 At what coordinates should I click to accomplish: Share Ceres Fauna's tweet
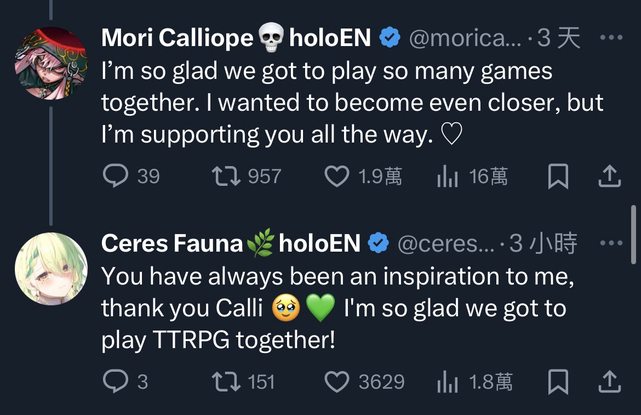click(608, 381)
